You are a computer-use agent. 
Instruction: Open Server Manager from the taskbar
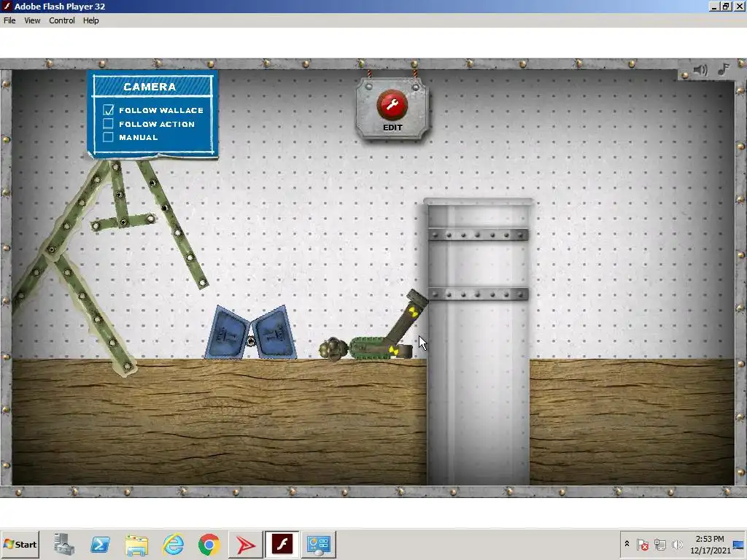click(64, 544)
